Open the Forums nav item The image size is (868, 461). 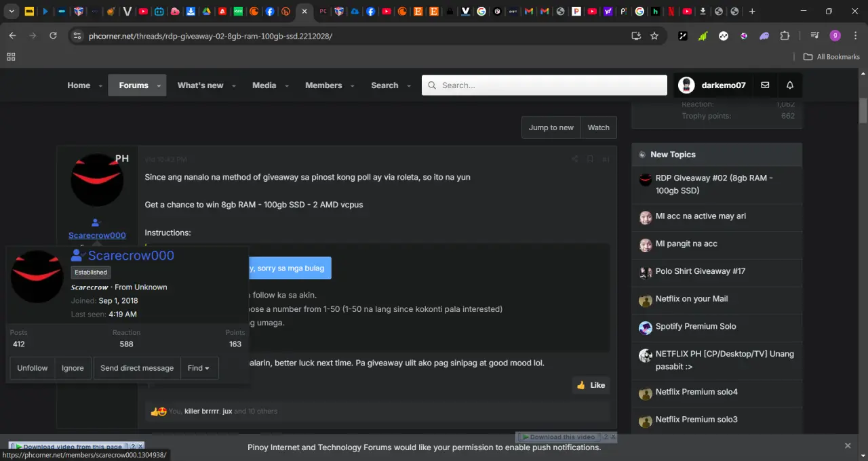tap(134, 85)
